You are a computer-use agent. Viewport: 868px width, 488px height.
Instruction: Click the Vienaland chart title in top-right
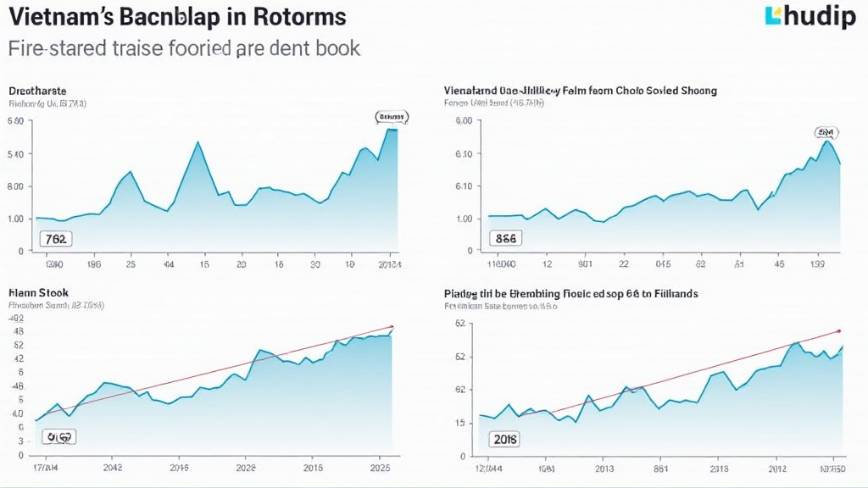[x=580, y=90]
